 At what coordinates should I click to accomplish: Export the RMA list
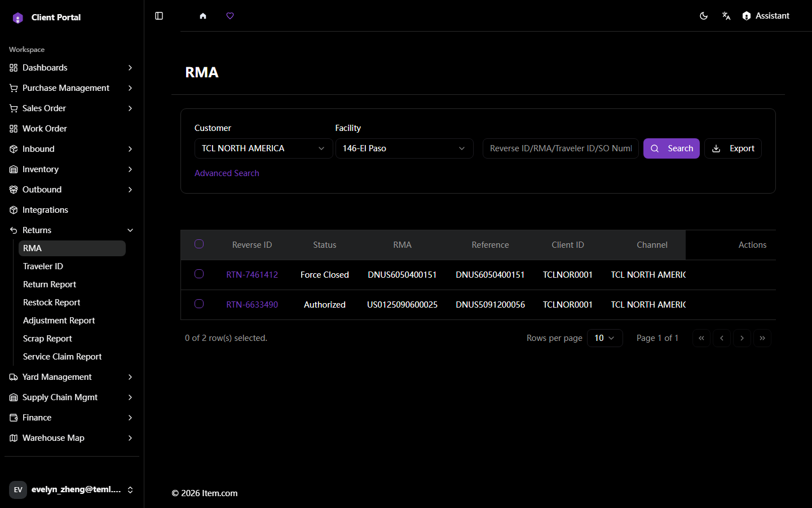733,148
